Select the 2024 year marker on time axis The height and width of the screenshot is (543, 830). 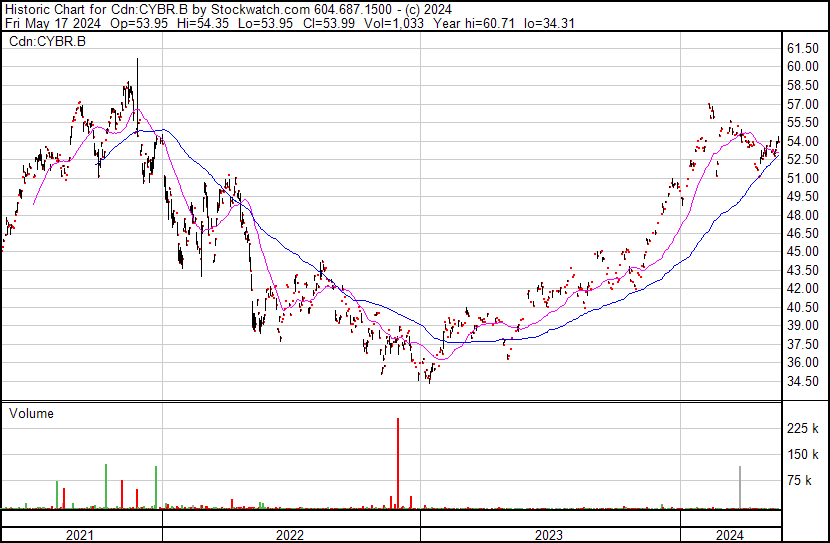point(729,534)
